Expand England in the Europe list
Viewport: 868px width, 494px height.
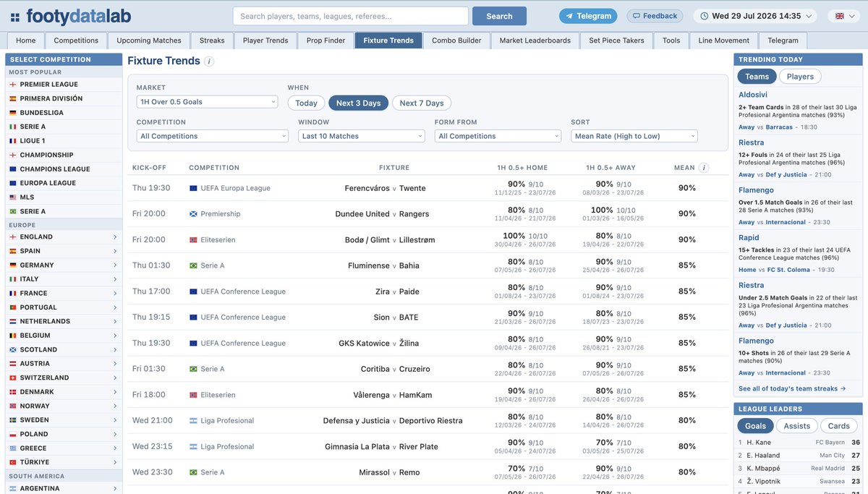[x=64, y=237]
